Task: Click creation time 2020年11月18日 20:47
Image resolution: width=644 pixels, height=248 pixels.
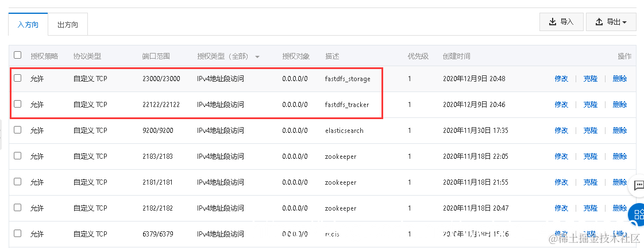Action: pyautogui.click(x=476, y=208)
